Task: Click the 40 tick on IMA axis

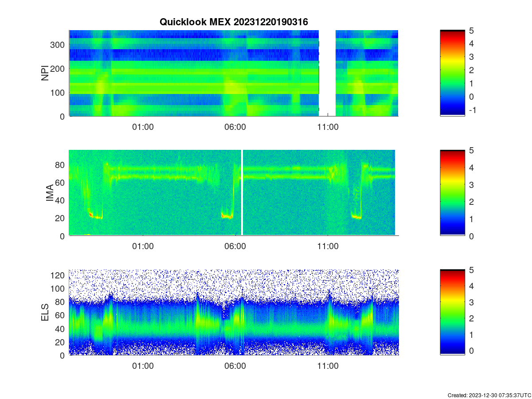Action: pyautogui.click(x=61, y=200)
